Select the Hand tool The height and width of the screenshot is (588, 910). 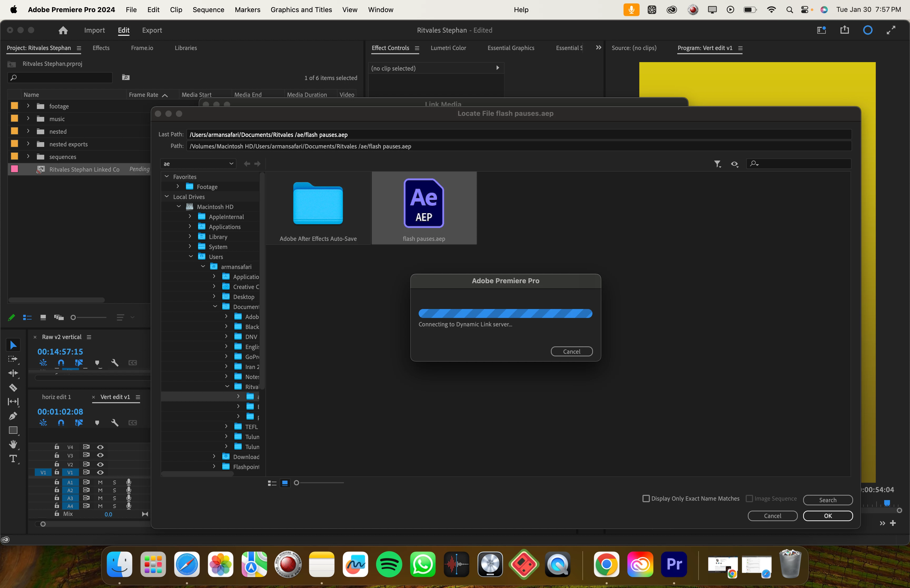(x=13, y=445)
